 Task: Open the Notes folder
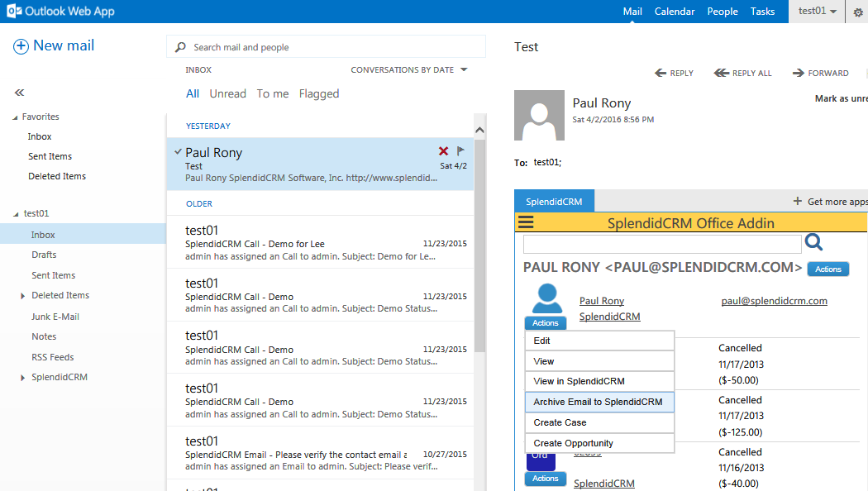44,336
